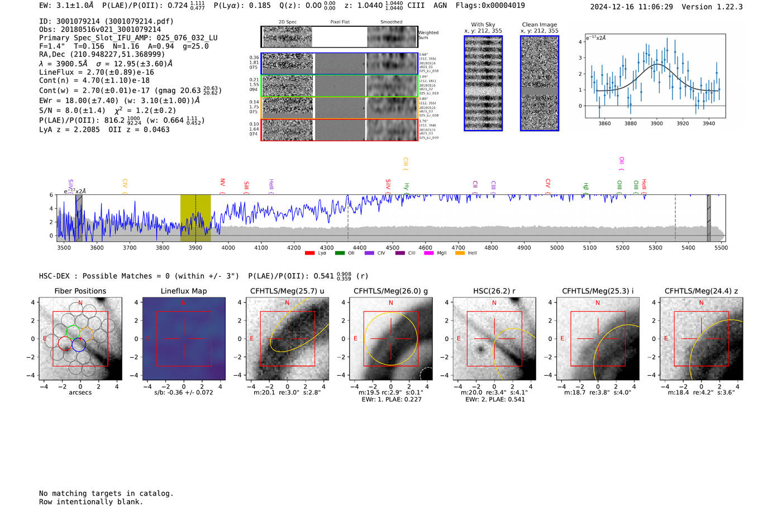Click the weighted sum 2D spectrum row
Viewport: 782px width, 532px height.
coord(339,37)
